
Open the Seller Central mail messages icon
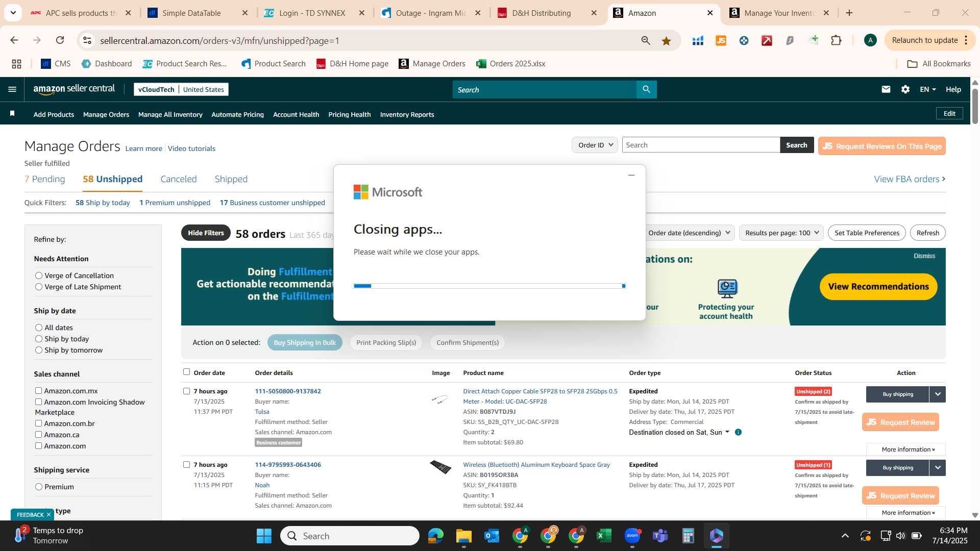coord(886,89)
